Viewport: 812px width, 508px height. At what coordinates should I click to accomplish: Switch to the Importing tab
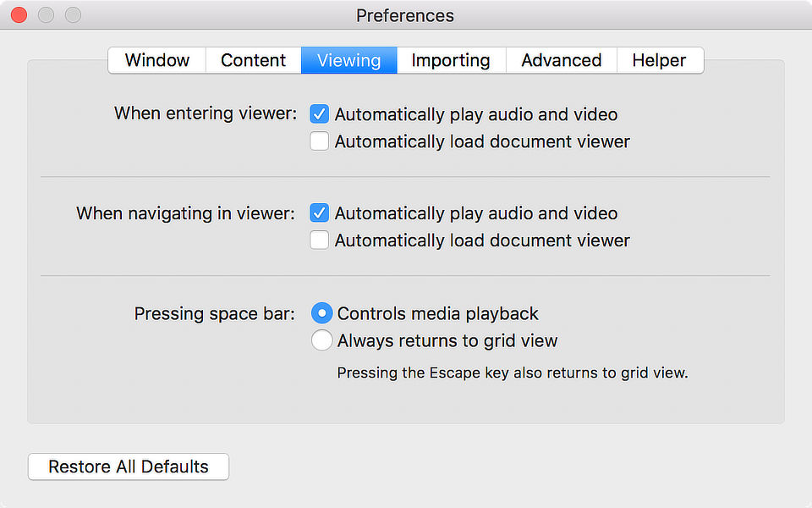pyautogui.click(x=450, y=60)
